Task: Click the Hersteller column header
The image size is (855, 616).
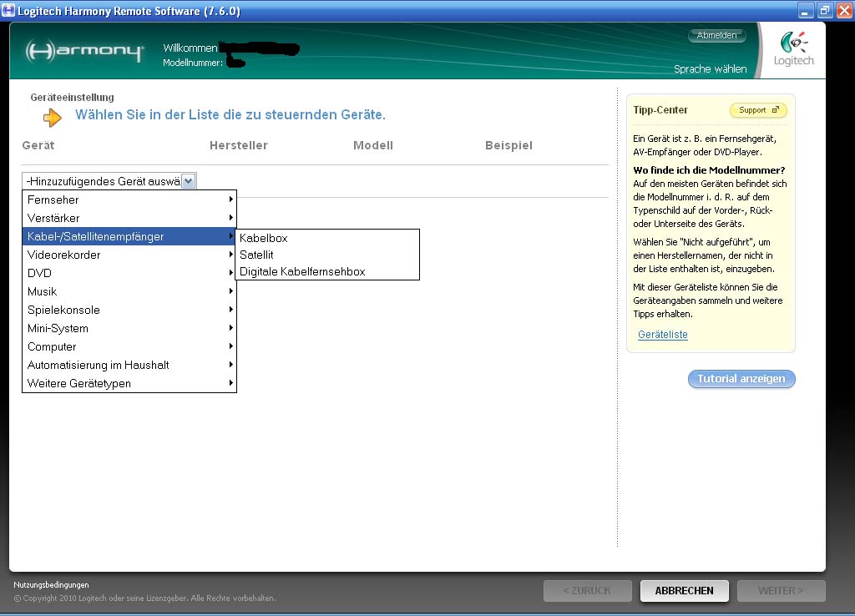Action: tap(239, 145)
